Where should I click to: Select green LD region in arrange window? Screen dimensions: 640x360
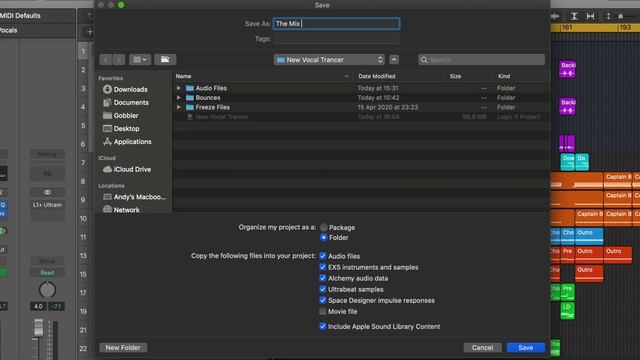(x=567, y=311)
